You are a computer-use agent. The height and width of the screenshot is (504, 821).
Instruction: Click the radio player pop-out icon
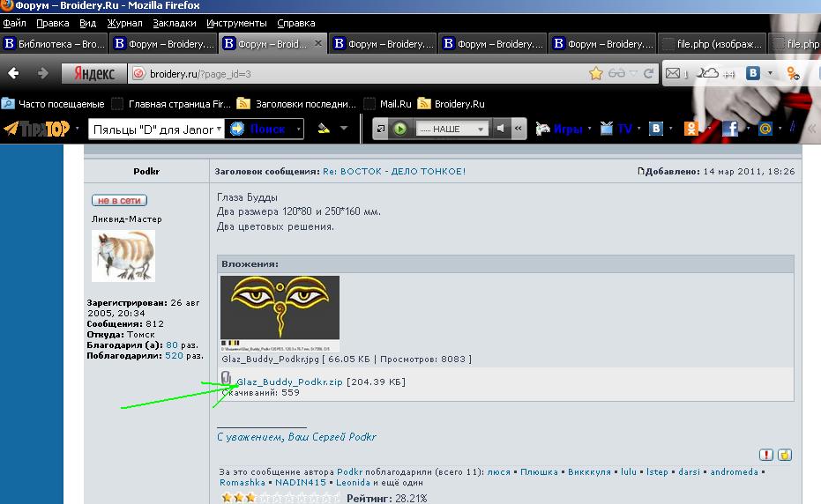coord(381,129)
